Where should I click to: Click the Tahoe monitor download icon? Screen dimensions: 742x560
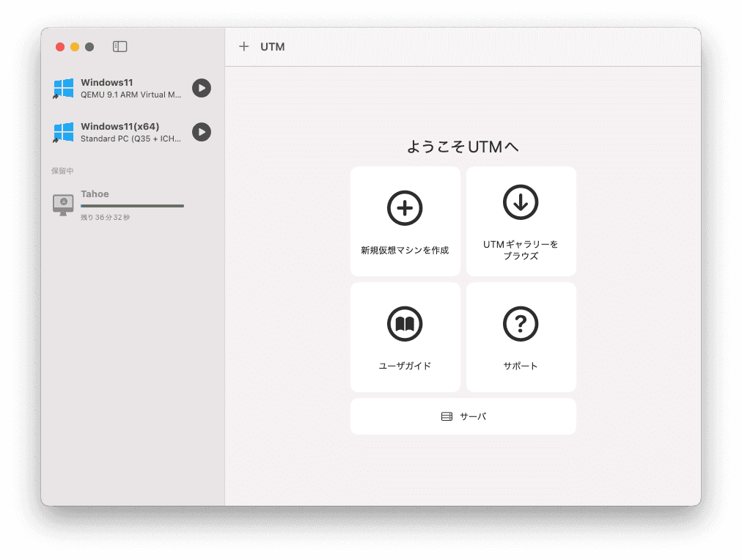coord(63,205)
